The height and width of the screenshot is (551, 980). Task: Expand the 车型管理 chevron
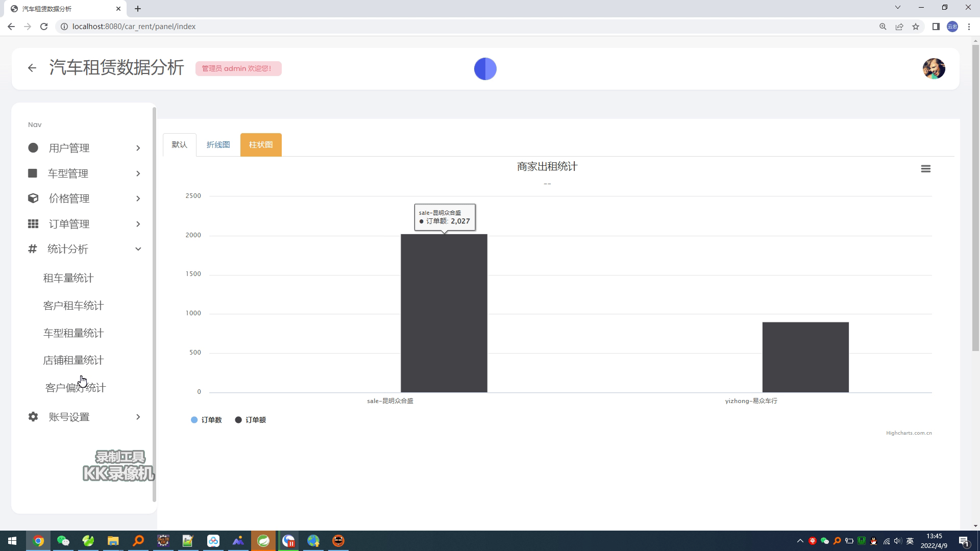(138, 173)
